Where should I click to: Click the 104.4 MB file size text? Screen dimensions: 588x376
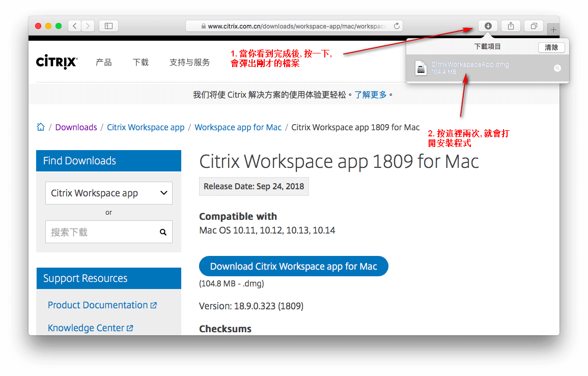click(443, 72)
